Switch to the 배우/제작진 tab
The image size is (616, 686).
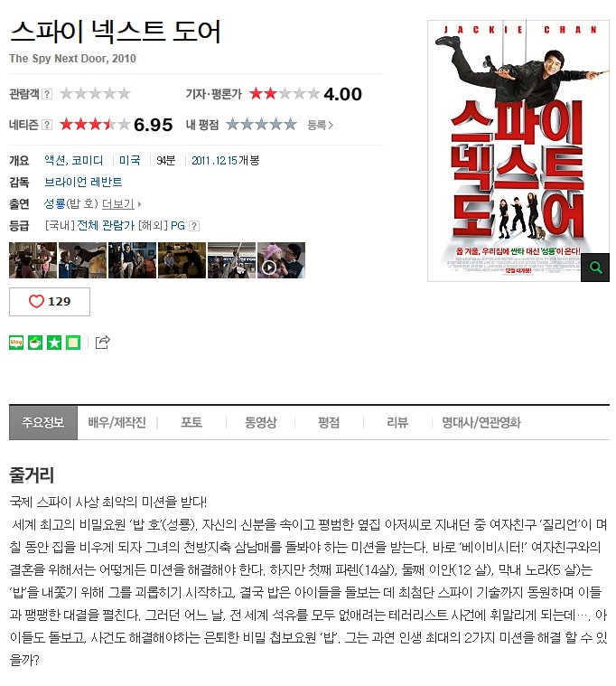(x=117, y=422)
